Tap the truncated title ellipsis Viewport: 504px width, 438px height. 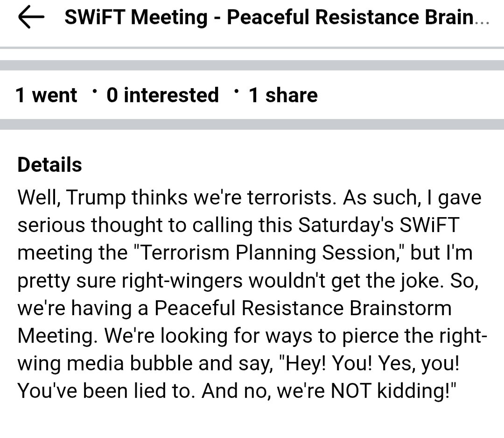coord(482,19)
